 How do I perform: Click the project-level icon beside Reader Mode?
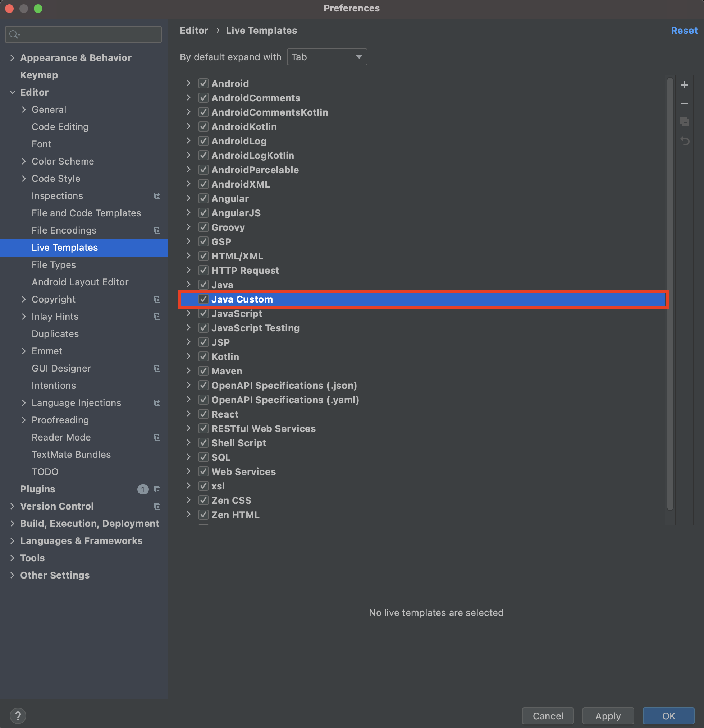[x=157, y=437]
